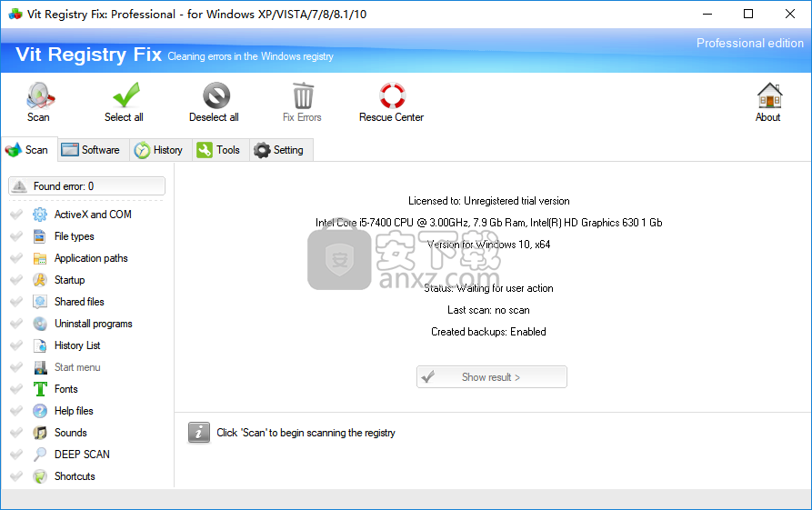Select the Sounds label

pos(70,433)
